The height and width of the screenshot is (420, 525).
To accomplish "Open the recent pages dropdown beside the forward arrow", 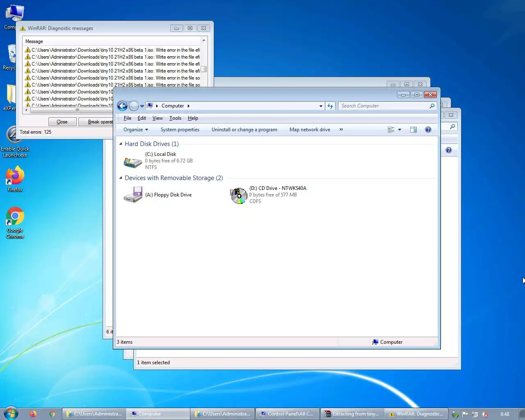I will click(x=142, y=106).
